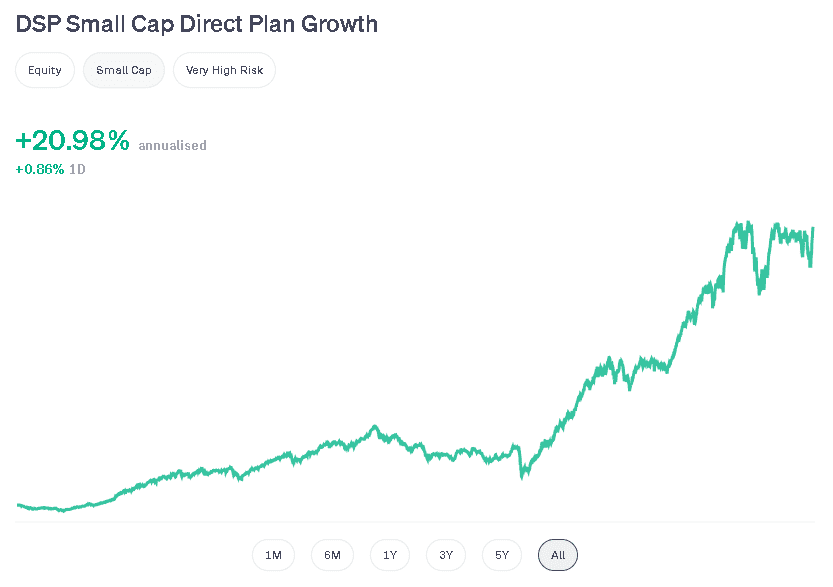Click the currently active All pill
833x587 pixels.
click(x=557, y=555)
